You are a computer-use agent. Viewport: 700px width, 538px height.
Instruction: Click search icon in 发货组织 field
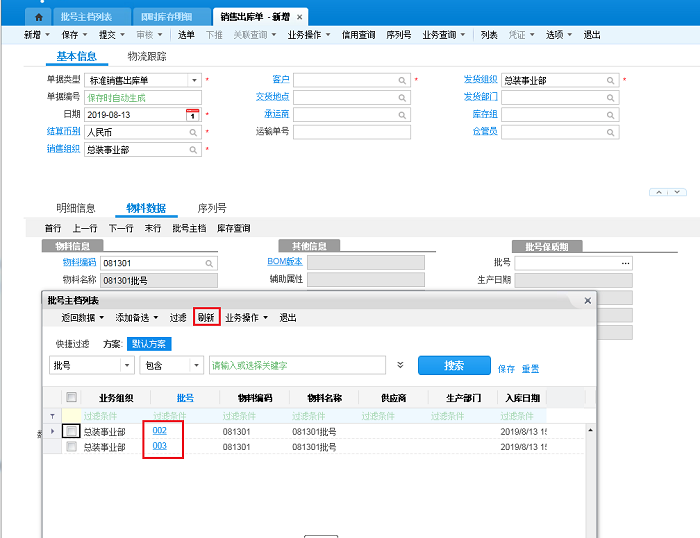[611, 80]
